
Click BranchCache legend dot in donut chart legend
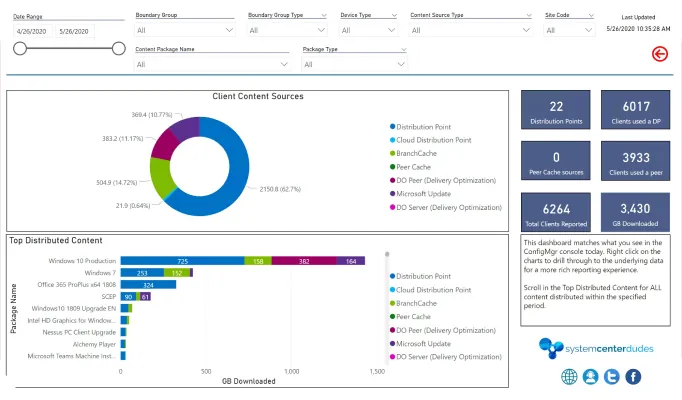click(x=392, y=153)
